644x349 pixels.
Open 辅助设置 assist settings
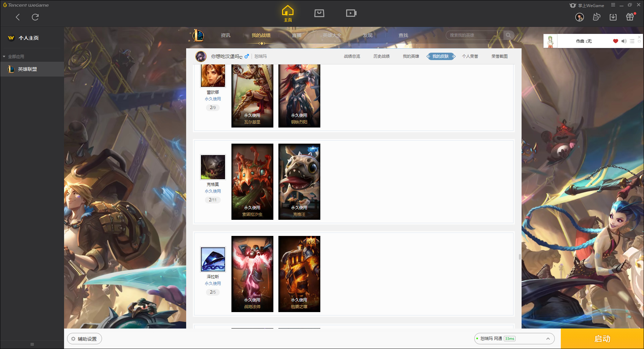(85, 339)
